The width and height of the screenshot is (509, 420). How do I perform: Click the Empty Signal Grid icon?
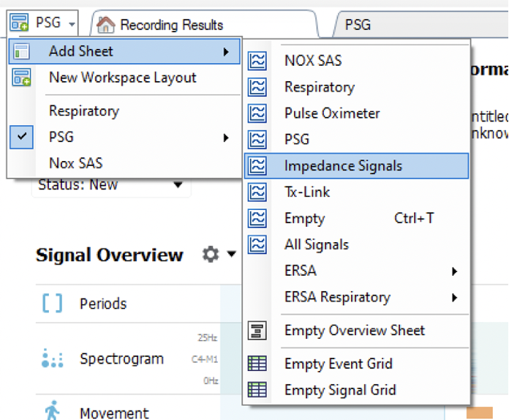point(257,389)
